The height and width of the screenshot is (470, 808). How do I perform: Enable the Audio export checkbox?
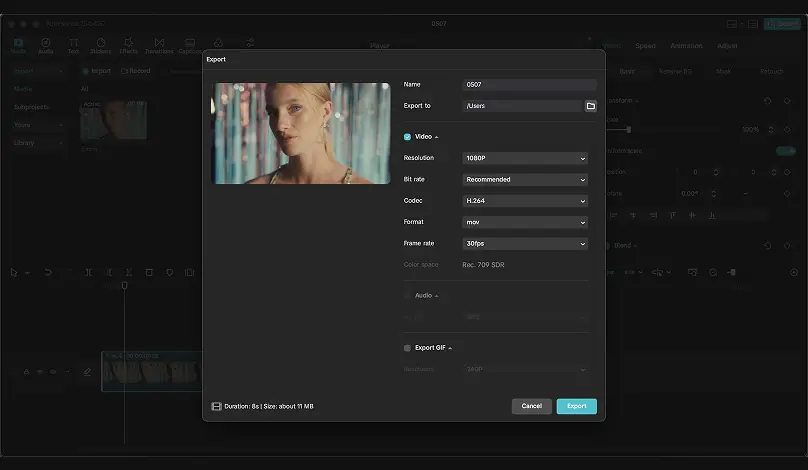pyautogui.click(x=407, y=296)
